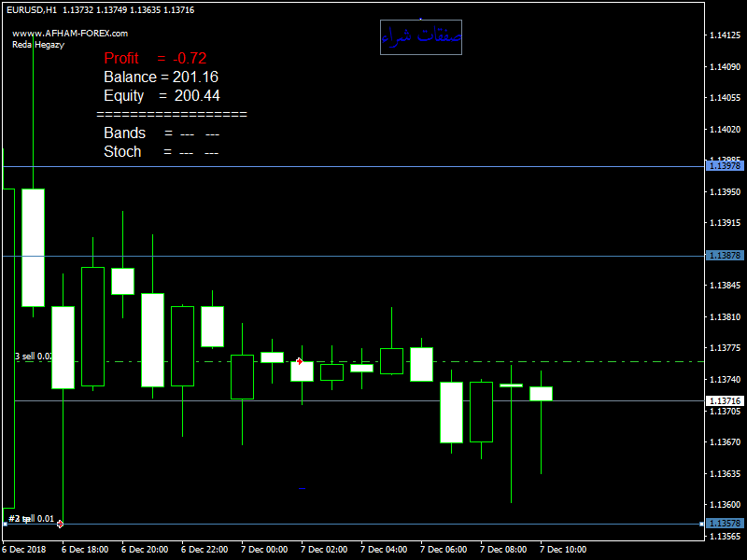Click the 1.13878 price level tag

point(724,255)
